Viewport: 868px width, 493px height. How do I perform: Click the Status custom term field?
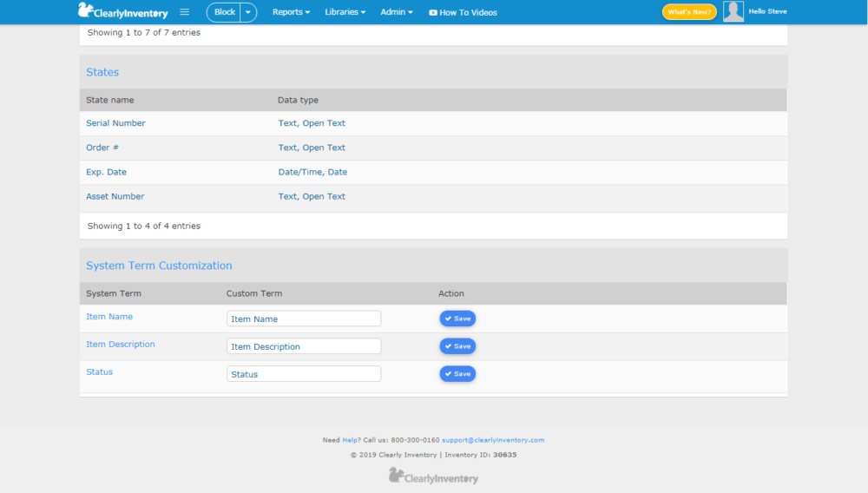click(304, 374)
